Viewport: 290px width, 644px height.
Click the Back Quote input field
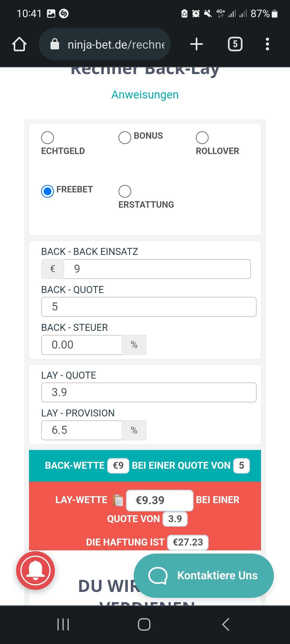click(x=149, y=307)
